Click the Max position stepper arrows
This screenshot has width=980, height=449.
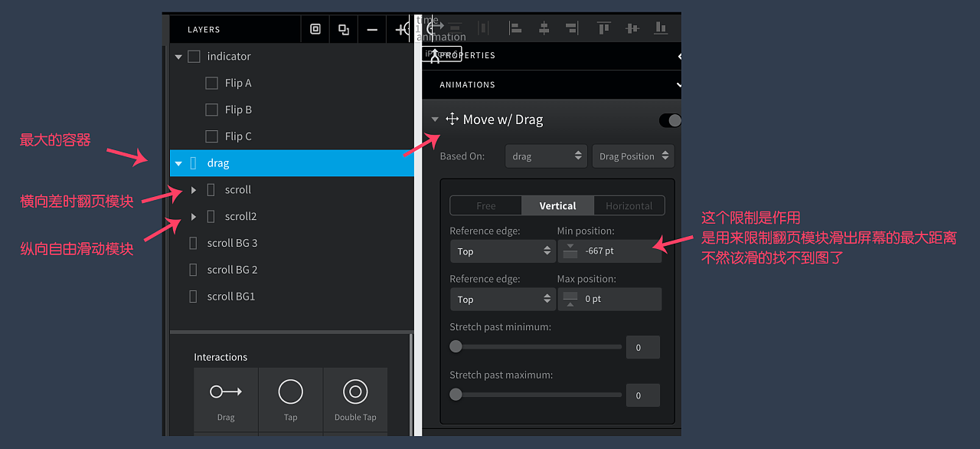[570, 300]
